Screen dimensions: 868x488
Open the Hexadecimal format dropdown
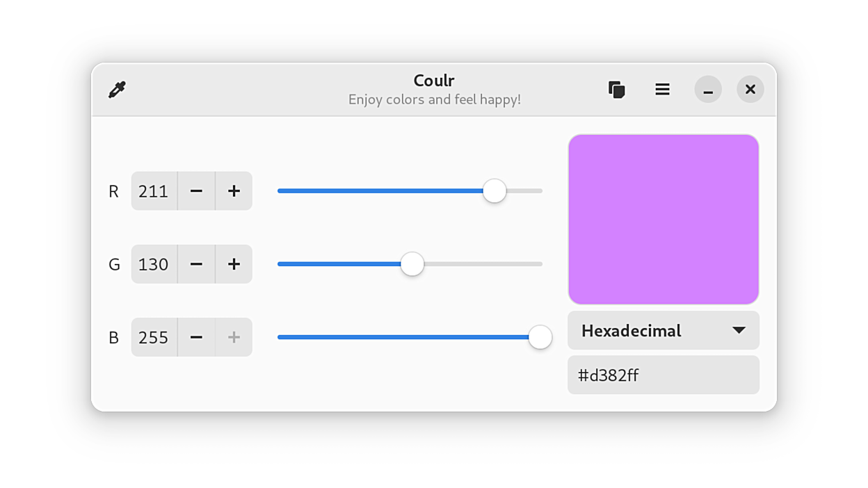click(x=663, y=330)
